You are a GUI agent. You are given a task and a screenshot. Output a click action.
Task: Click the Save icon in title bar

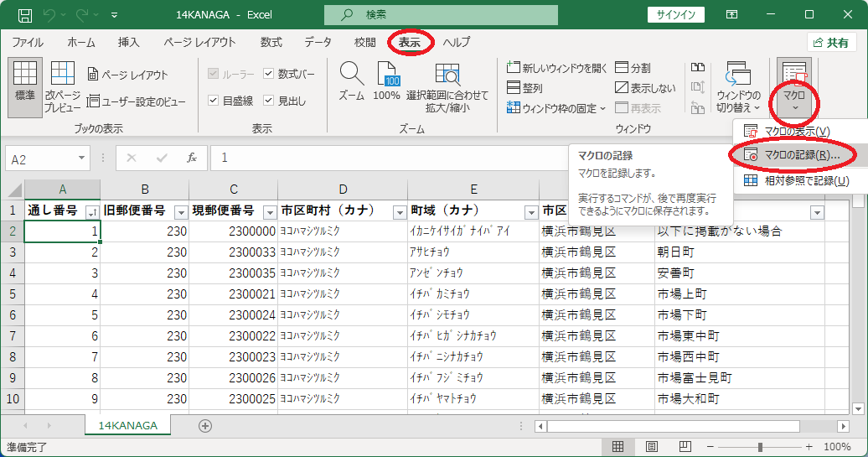(25, 15)
